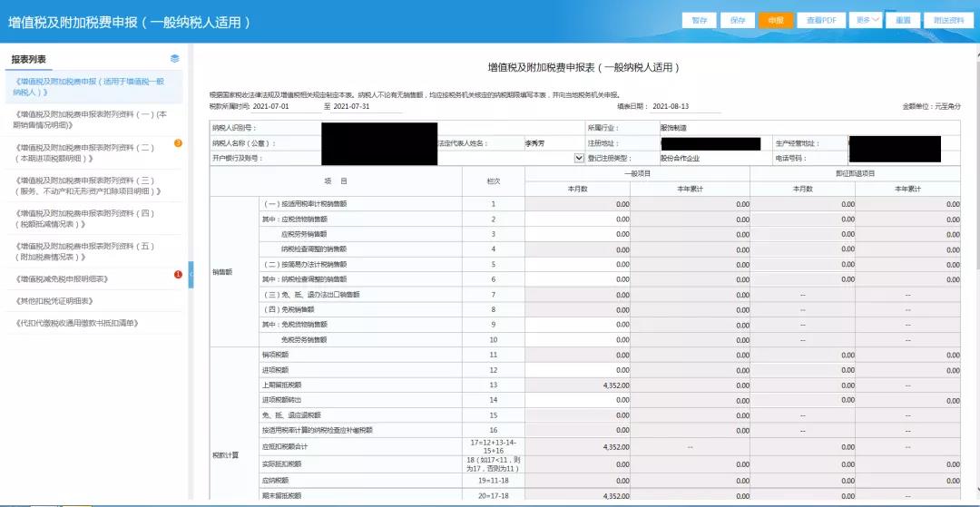Viewport: 980px width, 507px height.
Task: Open 附列资料(四) 税额抵减情况表
Action: point(91,219)
